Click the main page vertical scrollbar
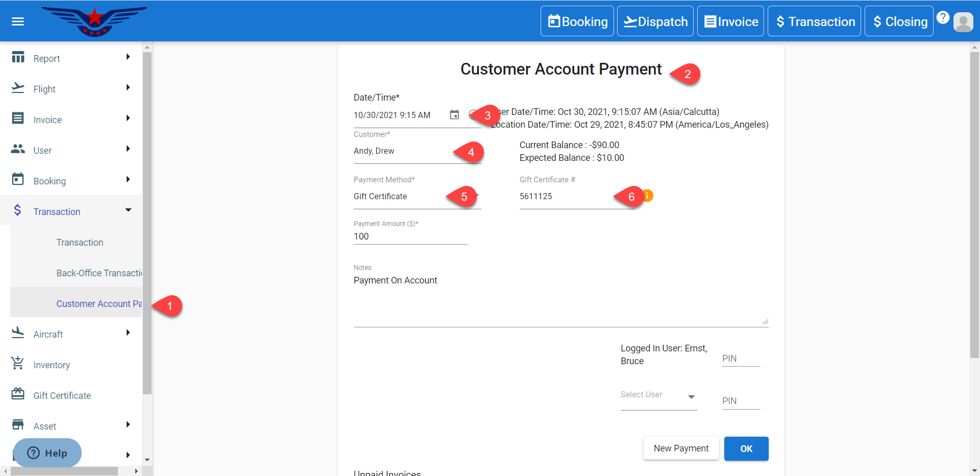Viewport: 980px width, 476px height. 974,204
